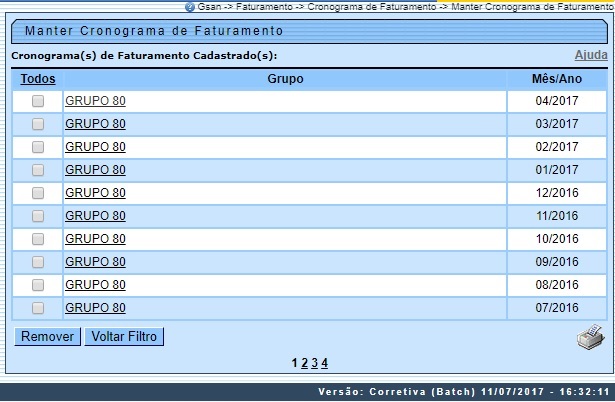
Task: Open GRUPO 80 link for 08/2016
Action: coord(95,285)
